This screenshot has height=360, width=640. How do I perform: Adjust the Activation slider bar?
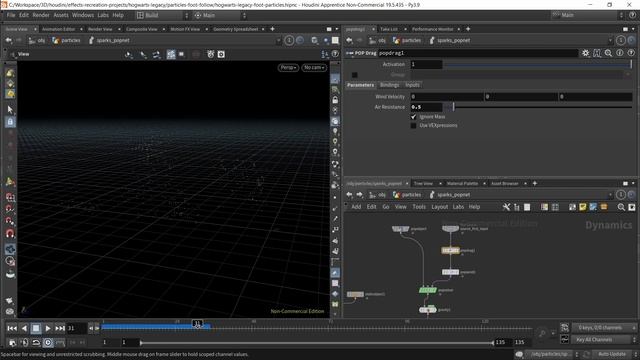[x=538, y=64]
